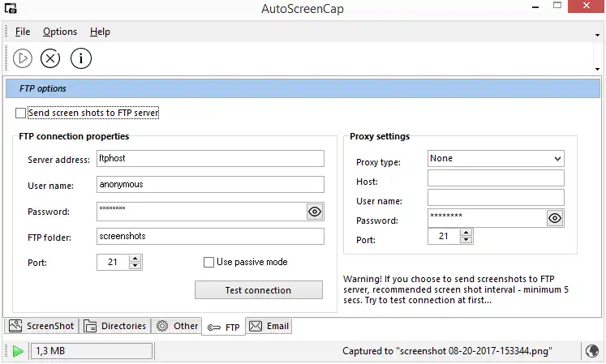Click the FTP folder text field
The height and width of the screenshot is (364, 606).
209,237
